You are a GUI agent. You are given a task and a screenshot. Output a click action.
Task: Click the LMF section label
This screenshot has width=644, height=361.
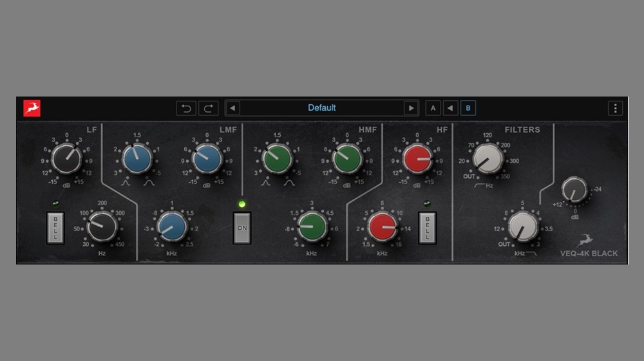tap(228, 129)
